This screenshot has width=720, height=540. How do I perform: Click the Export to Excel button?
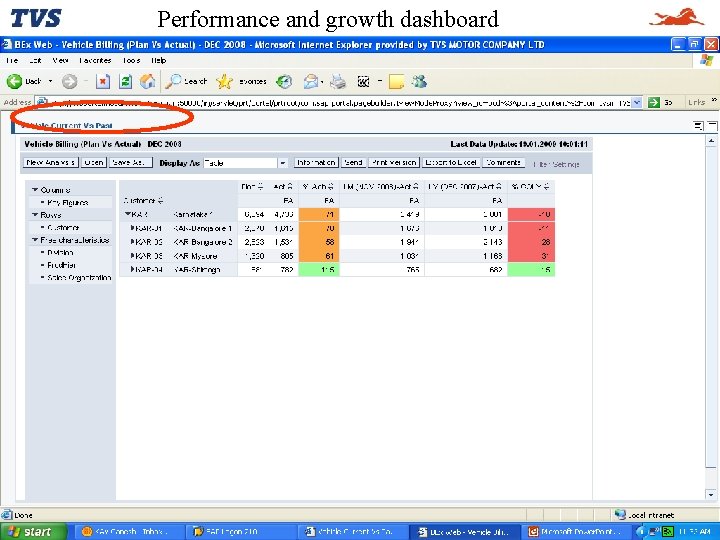pos(451,163)
